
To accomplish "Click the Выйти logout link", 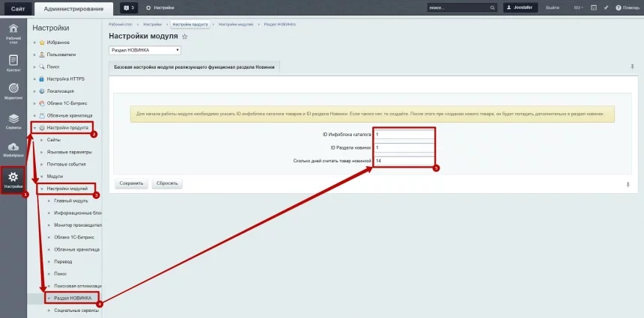I will (553, 7).
